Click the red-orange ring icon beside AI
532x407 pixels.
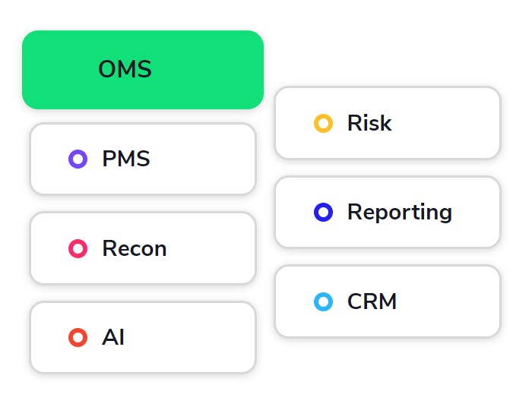[78, 337]
